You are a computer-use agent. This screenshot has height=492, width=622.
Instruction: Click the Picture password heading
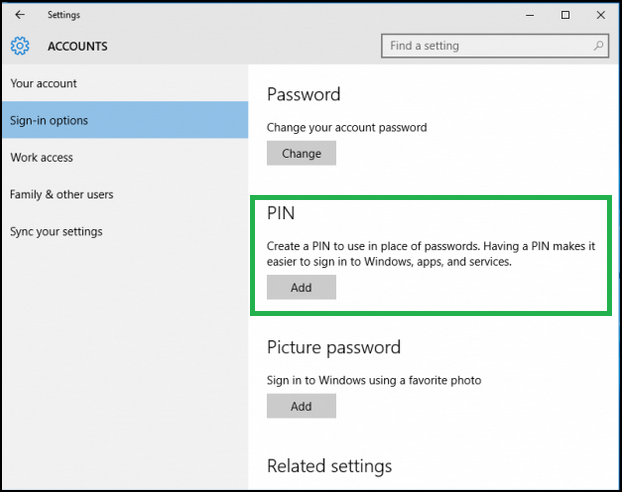point(333,348)
